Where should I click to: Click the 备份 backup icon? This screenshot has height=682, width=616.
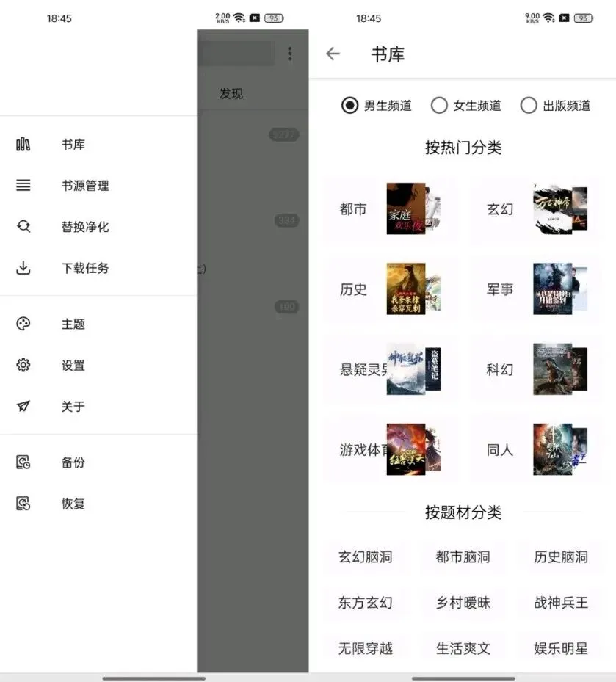point(23,462)
